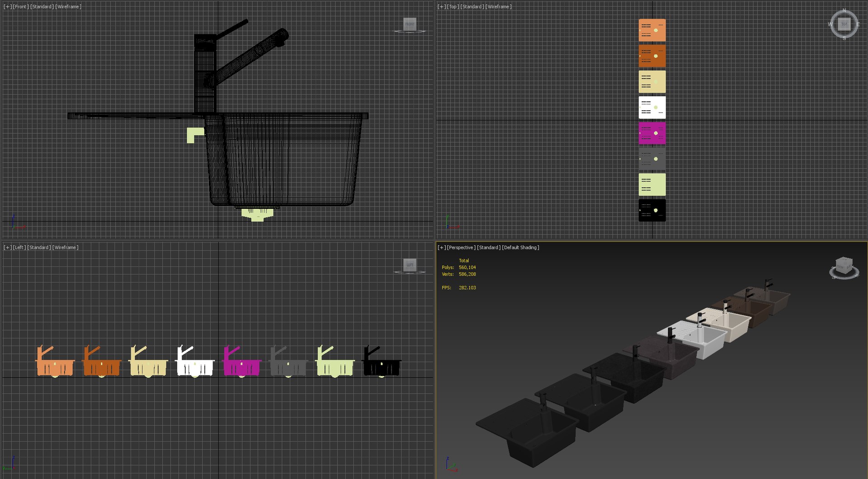Open [Standard] menu in Left viewport
This screenshot has width=868, height=479.
(39, 248)
